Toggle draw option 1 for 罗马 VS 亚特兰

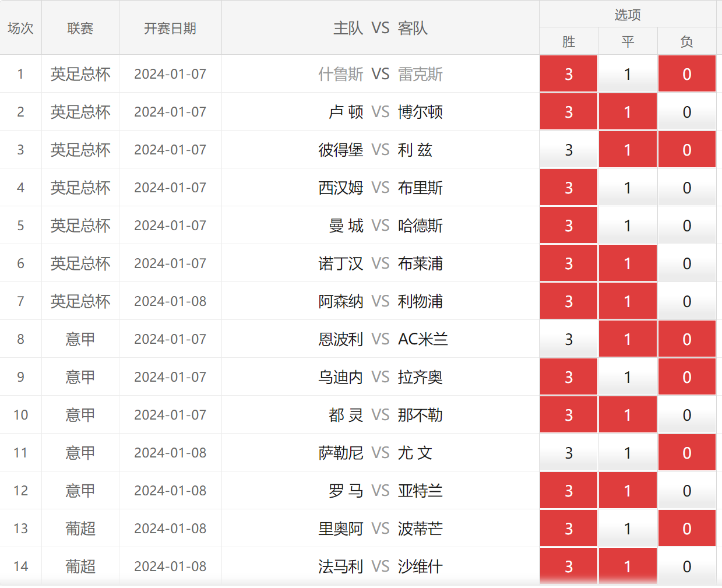point(628,491)
